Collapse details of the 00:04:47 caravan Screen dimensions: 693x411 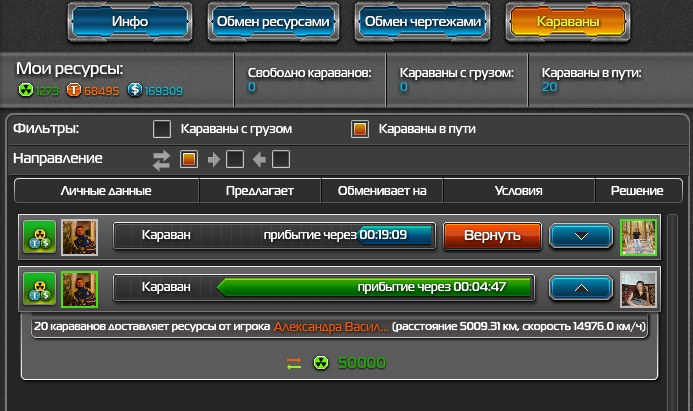point(581,288)
